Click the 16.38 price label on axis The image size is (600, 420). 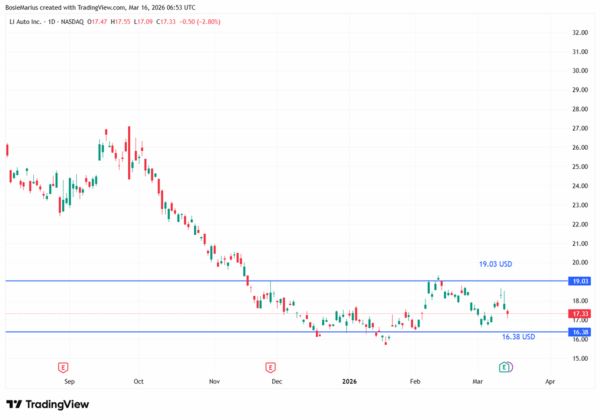pyautogui.click(x=580, y=332)
